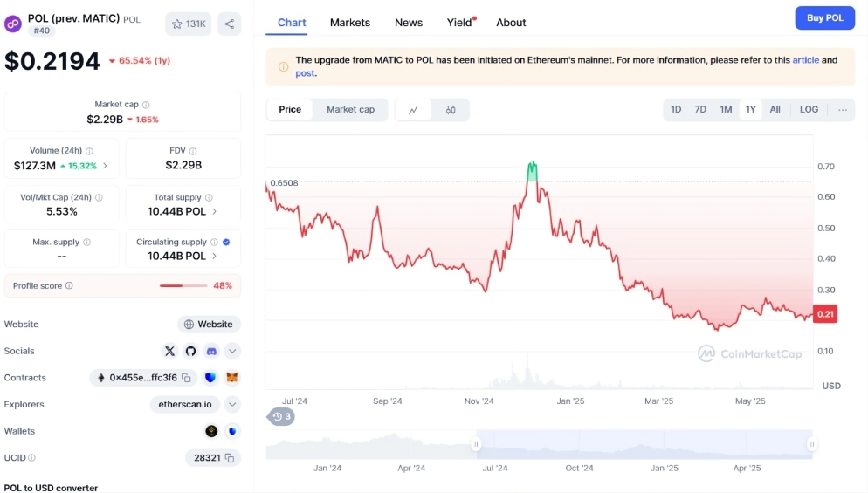Show FDV info icon
Image resolution: width=868 pixels, height=493 pixels.
pyautogui.click(x=193, y=151)
